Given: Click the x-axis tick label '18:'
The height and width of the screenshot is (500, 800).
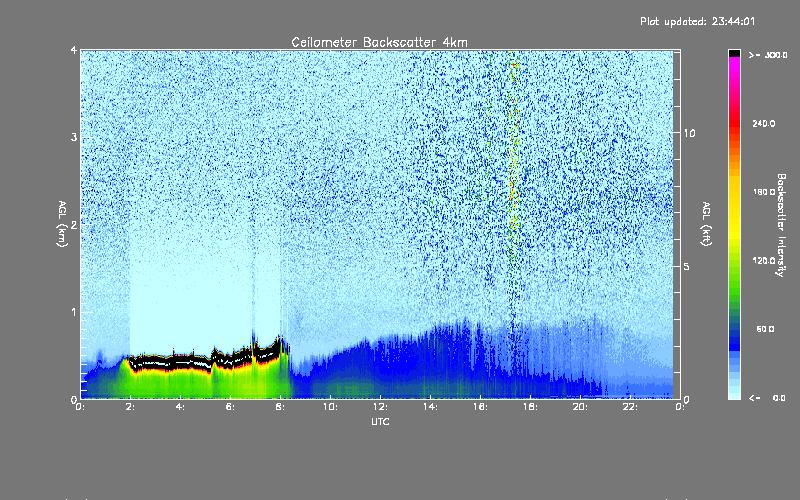Looking at the screenshot, I should coord(530,407).
